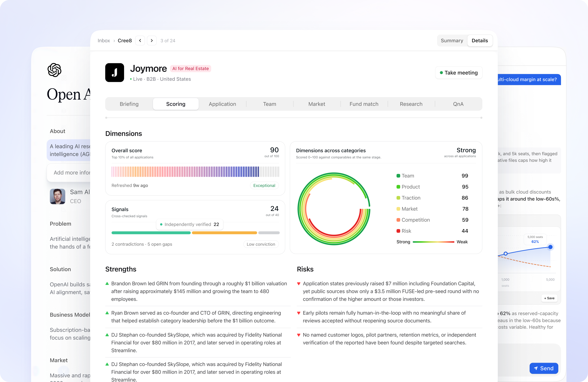Click the overall score value 90
Screen dimensions: 588x382
274,150
